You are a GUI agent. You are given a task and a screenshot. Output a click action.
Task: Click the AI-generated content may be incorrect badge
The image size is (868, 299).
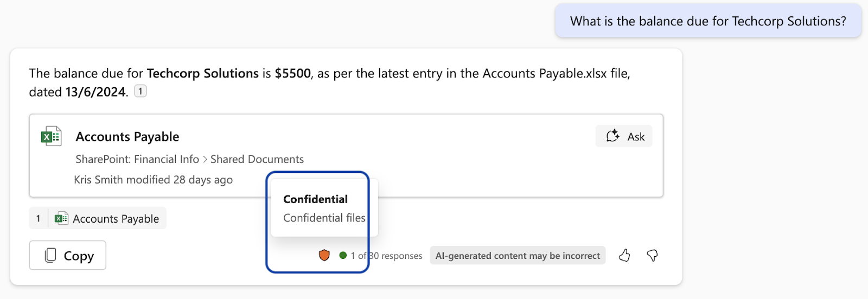coord(518,256)
